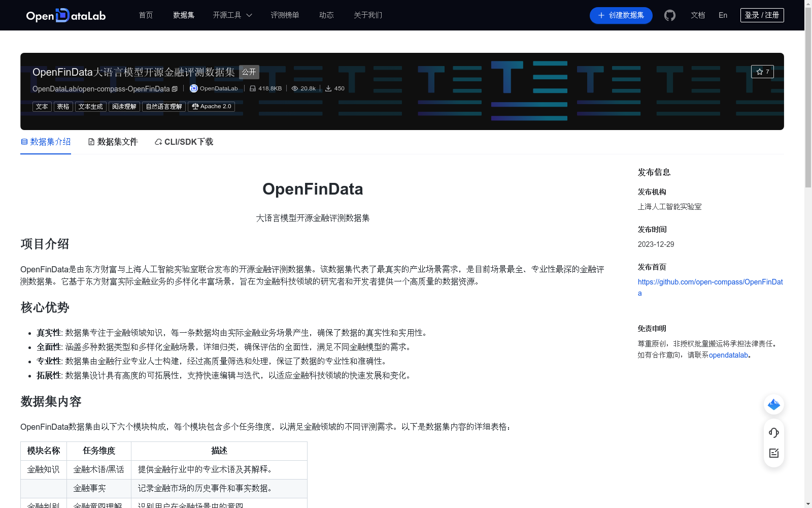The width and height of the screenshot is (812, 508).
Task: Click the views count 20.8k eye icon
Action: click(x=295, y=88)
